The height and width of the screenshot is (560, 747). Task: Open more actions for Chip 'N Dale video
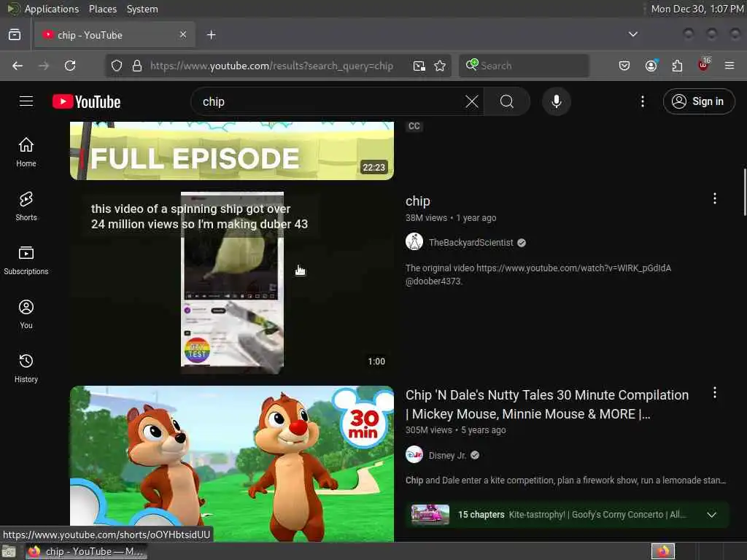pyautogui.click(x=715, y=393)
